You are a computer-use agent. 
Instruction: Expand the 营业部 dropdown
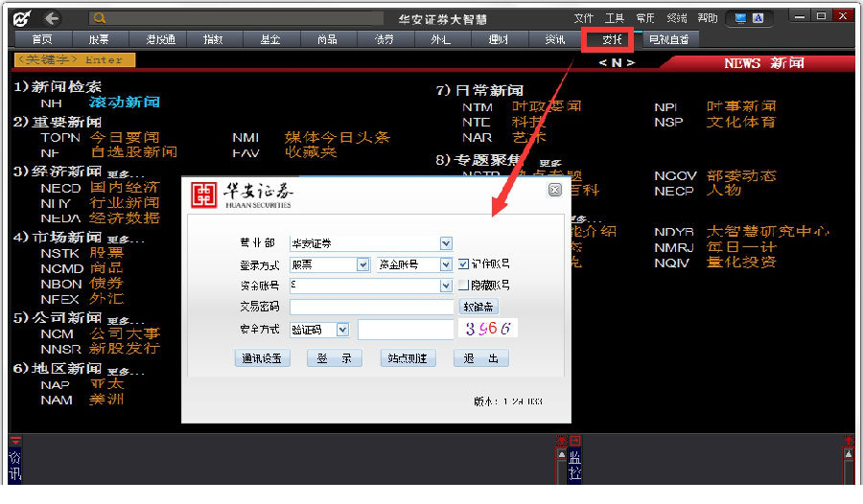(x=446, y=243)
